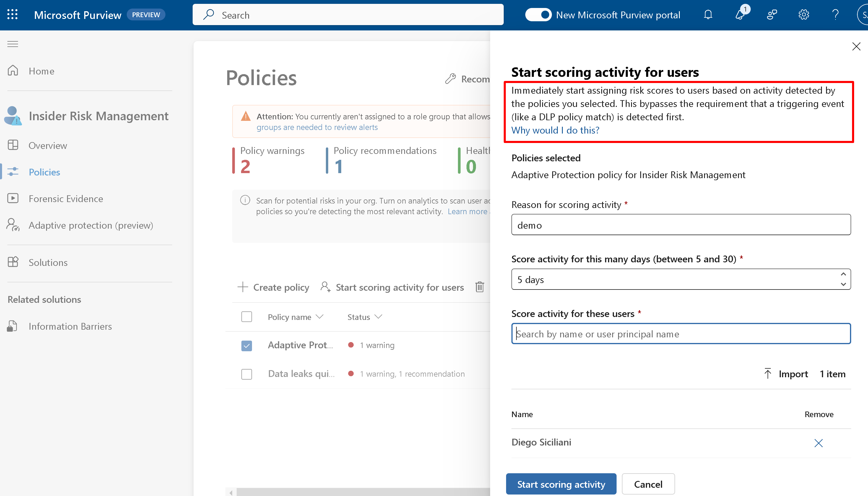Click the notifications bell icon
Viewport: 868px width, 496px height.
coord(708,15)
